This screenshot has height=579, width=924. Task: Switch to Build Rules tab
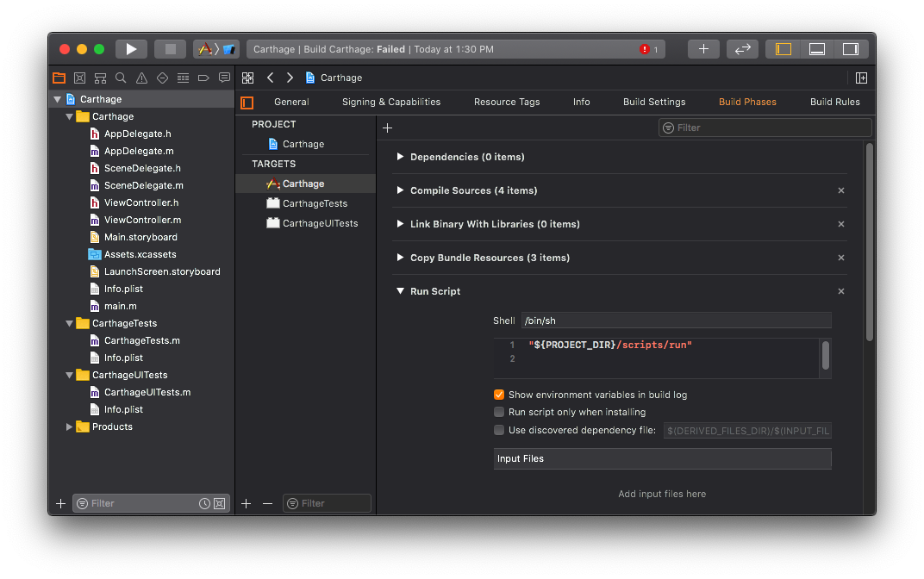834,102
